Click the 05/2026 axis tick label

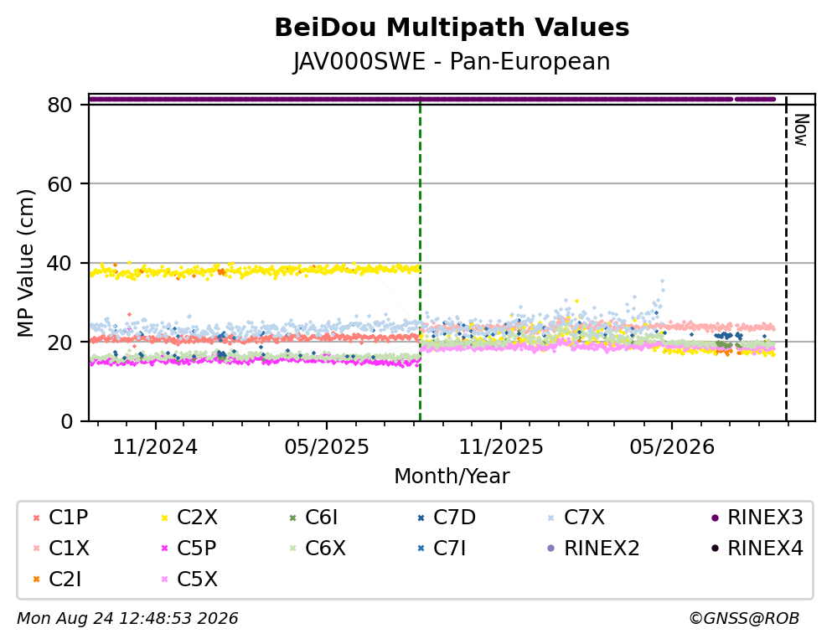coord(672,447)
